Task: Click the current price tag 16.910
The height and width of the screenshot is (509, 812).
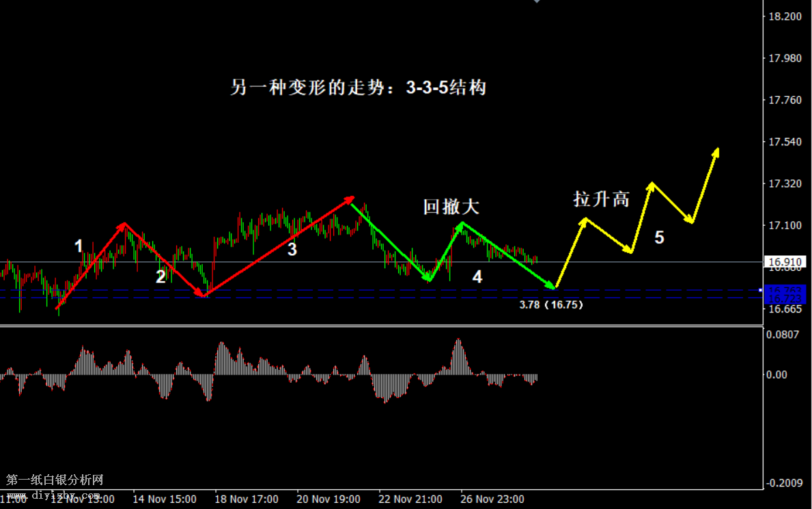Action: tap(785, 262)
